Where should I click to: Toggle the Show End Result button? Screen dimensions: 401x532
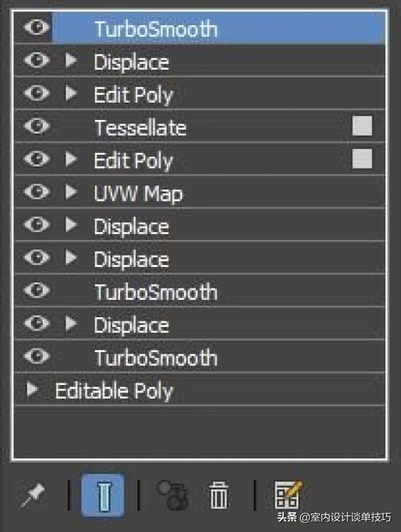click(x=103, y=495)
